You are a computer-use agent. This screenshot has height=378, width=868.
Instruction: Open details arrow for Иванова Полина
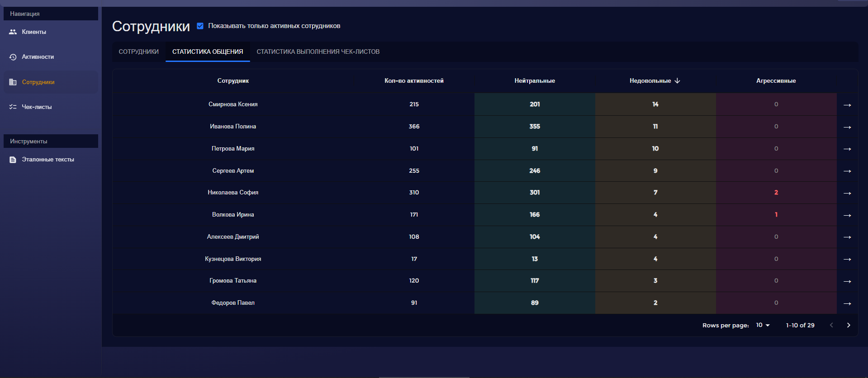click(847, 127)
